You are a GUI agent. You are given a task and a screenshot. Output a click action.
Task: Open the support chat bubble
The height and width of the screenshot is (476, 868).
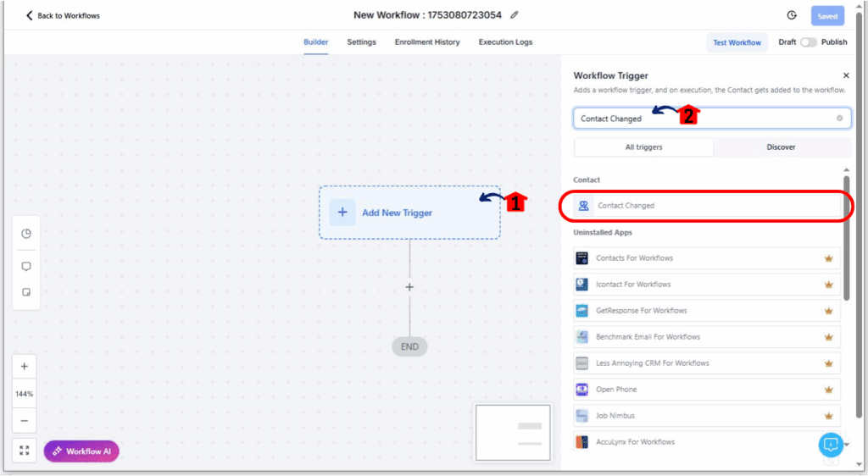(x=831, y=444)
